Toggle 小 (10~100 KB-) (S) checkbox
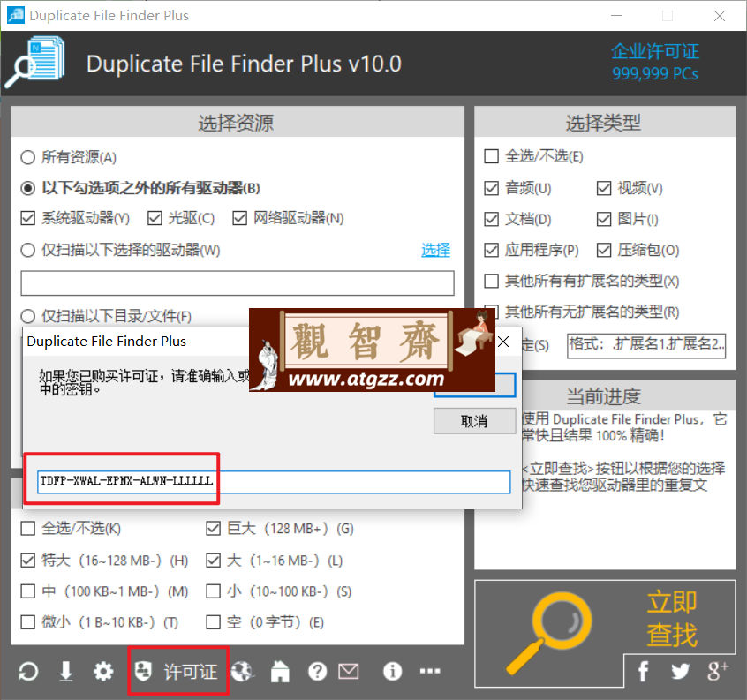This screenshot has height=700, width=747. [x=214, y=591]
